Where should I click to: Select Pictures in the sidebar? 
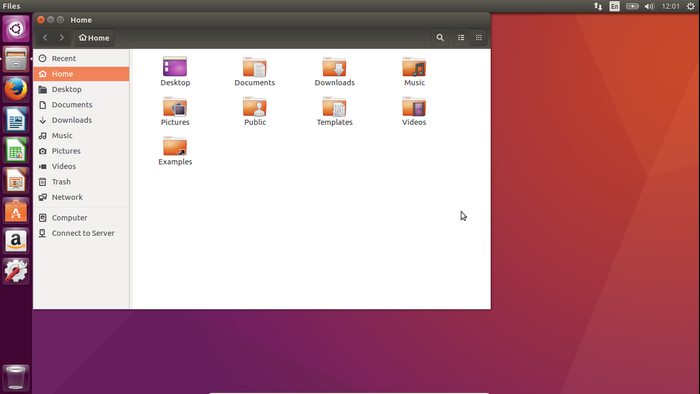tap(81, 151)
